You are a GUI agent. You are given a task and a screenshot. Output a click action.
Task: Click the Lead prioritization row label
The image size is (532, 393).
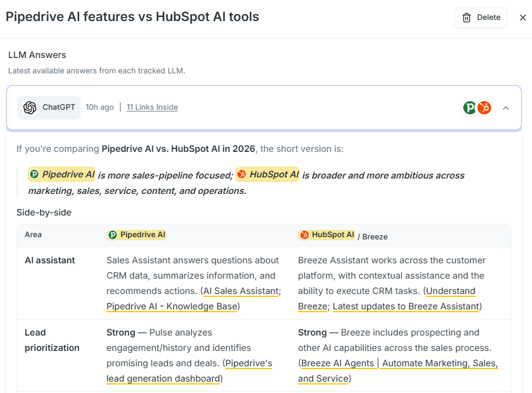click(52, 340)
